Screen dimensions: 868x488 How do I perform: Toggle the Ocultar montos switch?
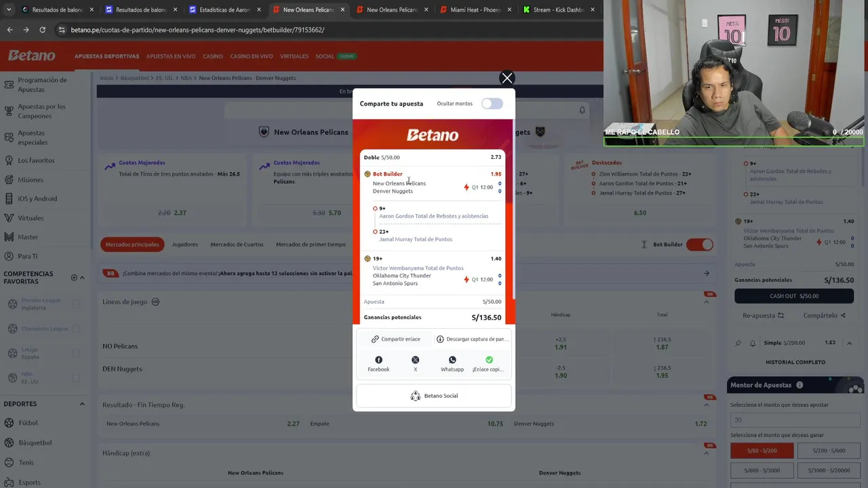click(492, 104)
